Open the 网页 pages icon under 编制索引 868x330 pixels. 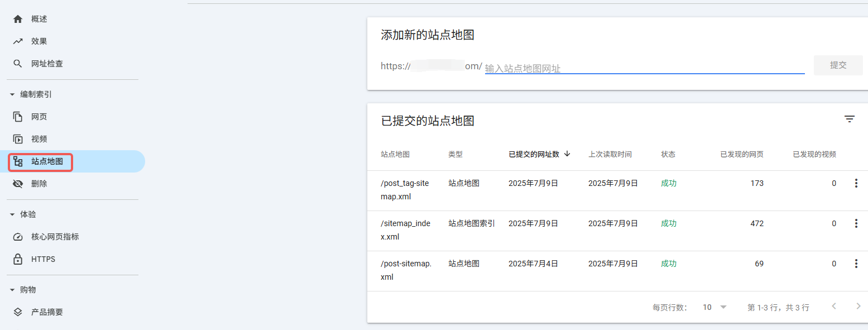[17, 116]
